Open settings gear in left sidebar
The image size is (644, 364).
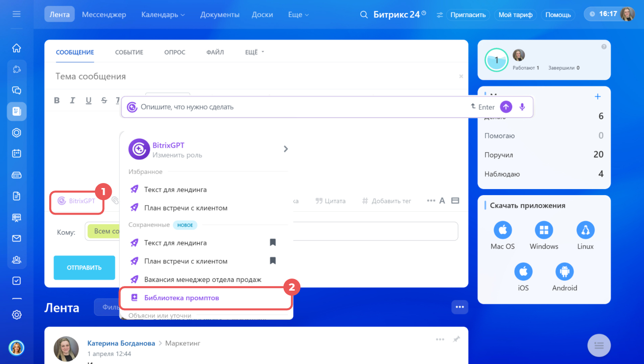click(x=17, y=315)
